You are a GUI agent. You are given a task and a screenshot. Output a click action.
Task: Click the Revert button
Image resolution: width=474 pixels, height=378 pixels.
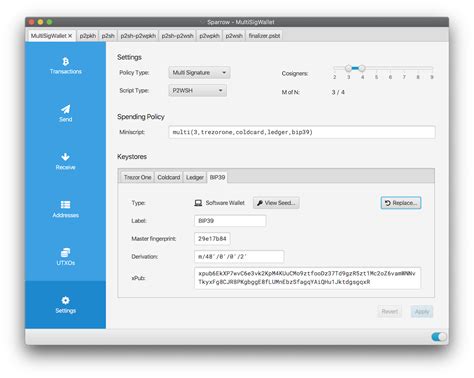click(x=389, y=312)
